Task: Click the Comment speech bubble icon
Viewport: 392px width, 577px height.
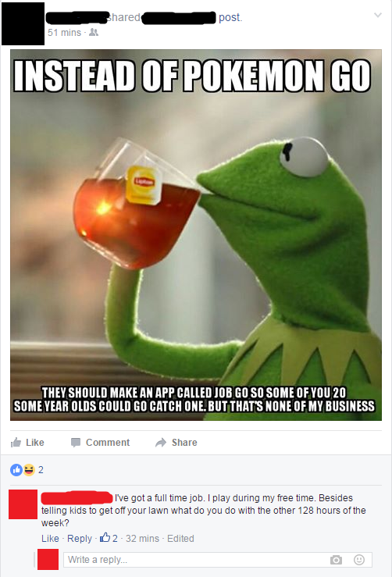Action: 76,443
